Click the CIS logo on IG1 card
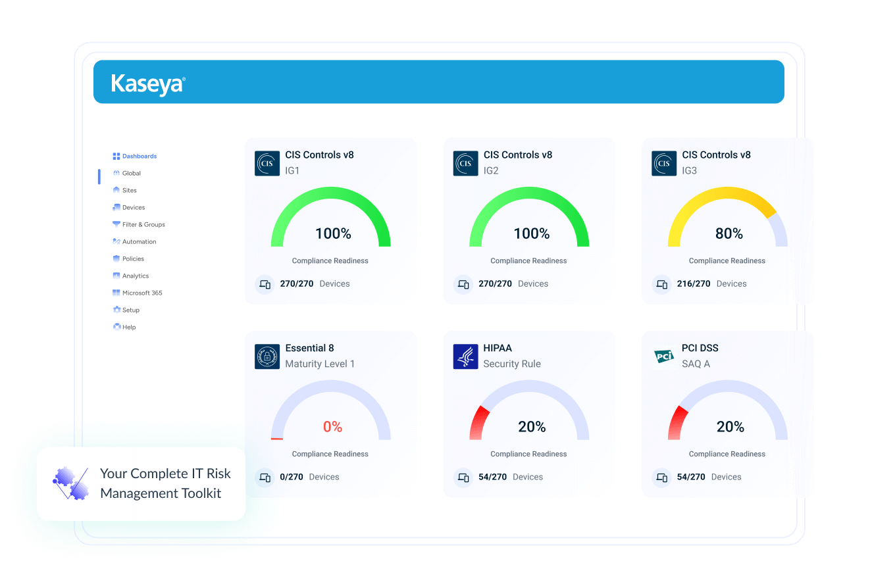The image size is (895, 588). pos(267,163)
